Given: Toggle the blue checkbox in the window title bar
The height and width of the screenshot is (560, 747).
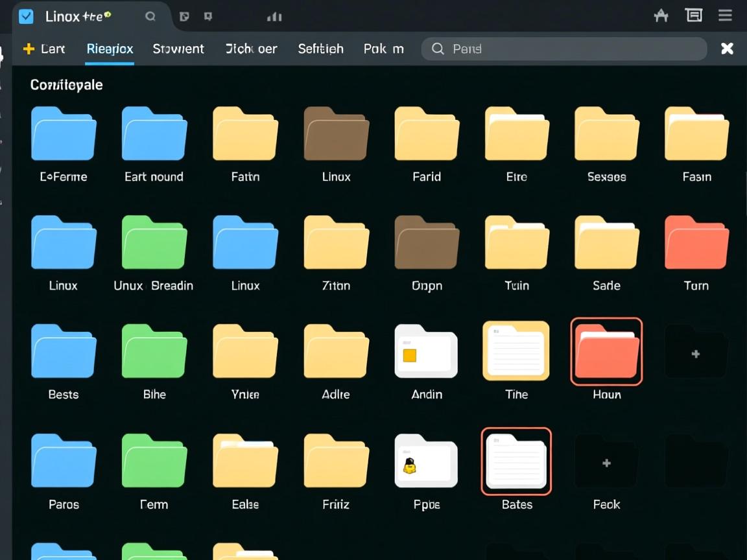Looking at the screenshot, I should tap(25, 16).
